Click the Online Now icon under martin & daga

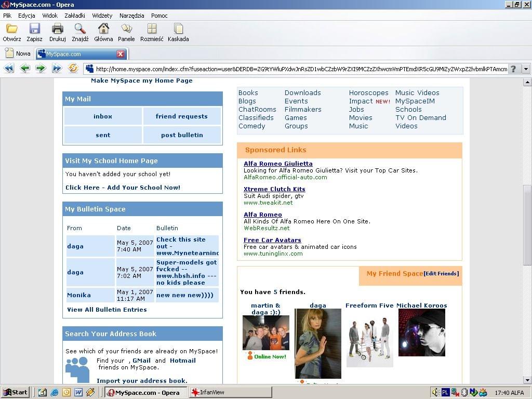coord(250,355)
